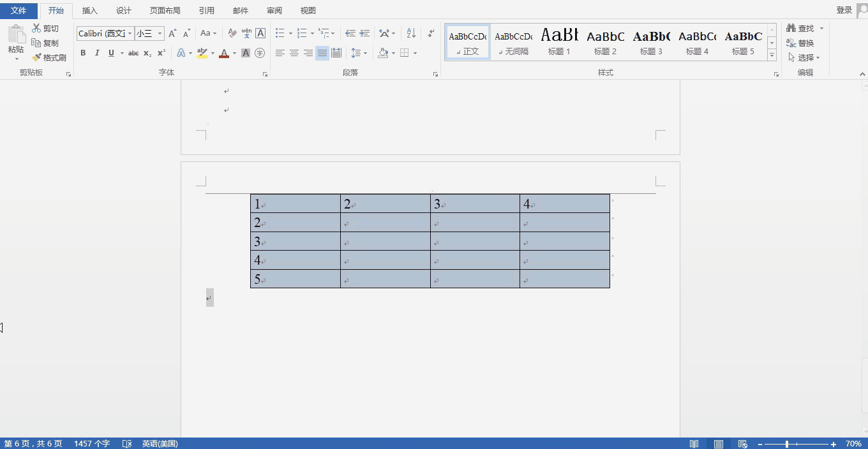Expand the styles gallery more button
The width and height of the screenshot is (868, 449).
click(x=772, y=55)
